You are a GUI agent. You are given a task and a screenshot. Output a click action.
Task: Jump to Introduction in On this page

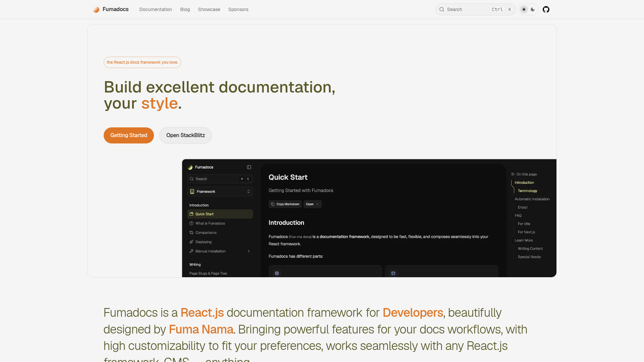[x=524, y=183]
